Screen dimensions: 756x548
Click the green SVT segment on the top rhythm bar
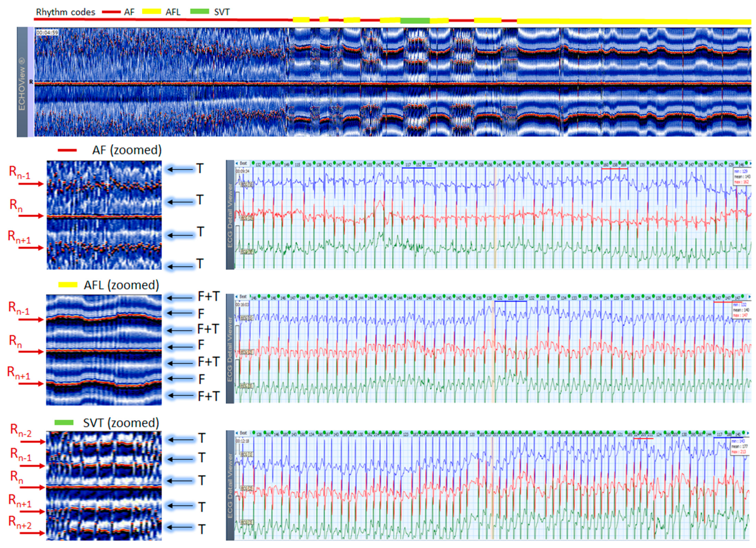pyautogui.click(x=415, y=21)
